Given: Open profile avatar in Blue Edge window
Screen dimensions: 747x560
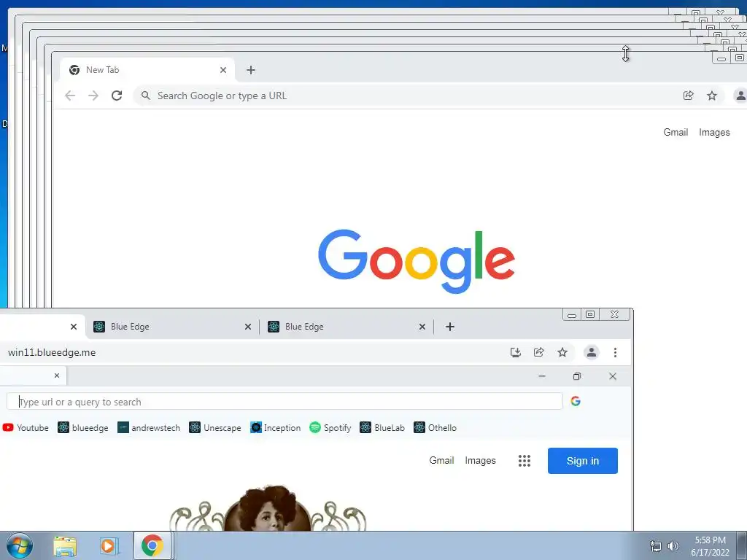Looking at the screenshot, I should (x=591, y=352).
